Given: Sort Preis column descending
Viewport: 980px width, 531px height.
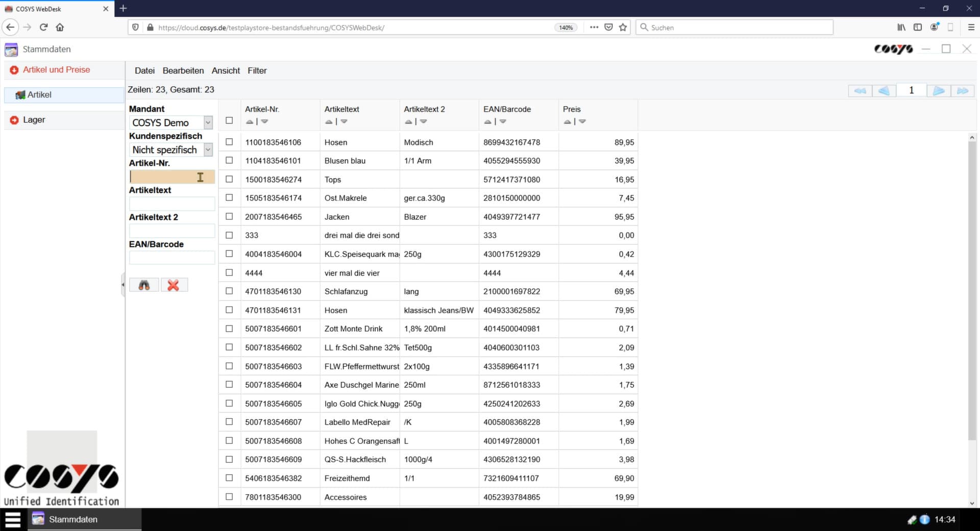Looking at the screenshot, I should pyautogui.click(x=582, y=121).
